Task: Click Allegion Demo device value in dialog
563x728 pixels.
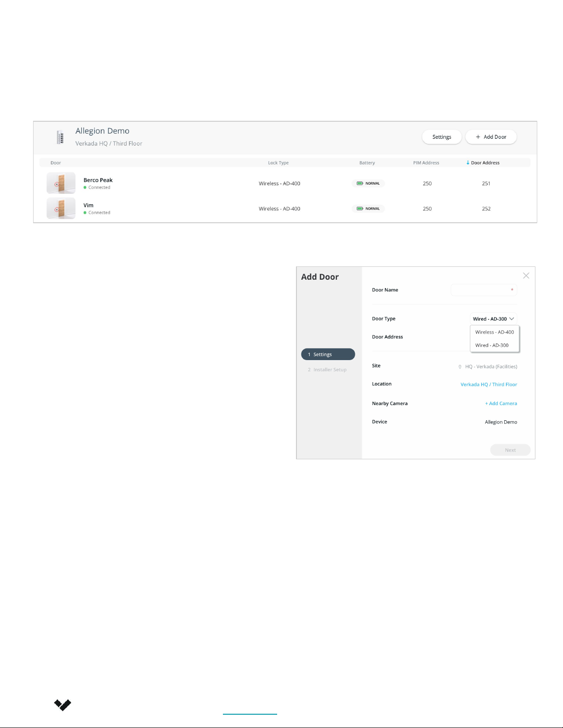Action: (x=501, y=422)
